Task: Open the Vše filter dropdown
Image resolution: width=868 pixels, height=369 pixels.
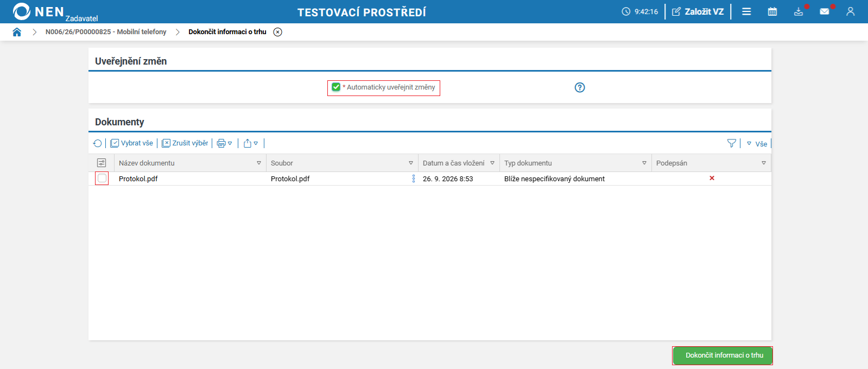Action: 757,144
